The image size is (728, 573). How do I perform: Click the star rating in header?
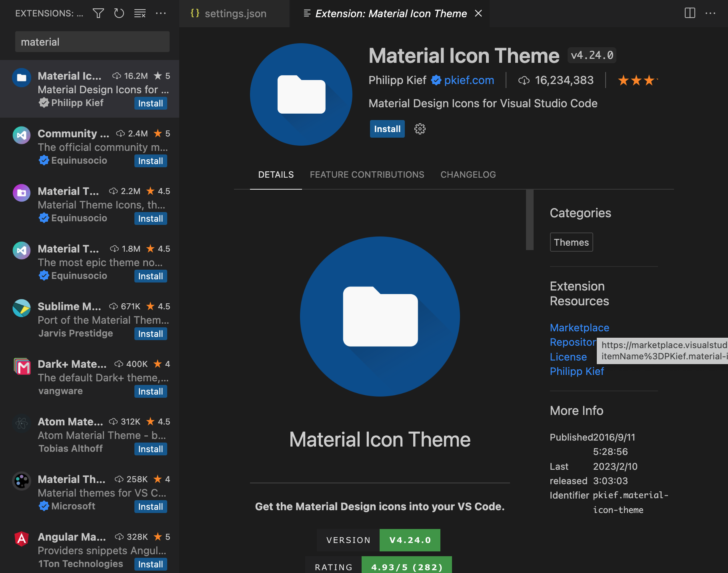pos(637,80)
